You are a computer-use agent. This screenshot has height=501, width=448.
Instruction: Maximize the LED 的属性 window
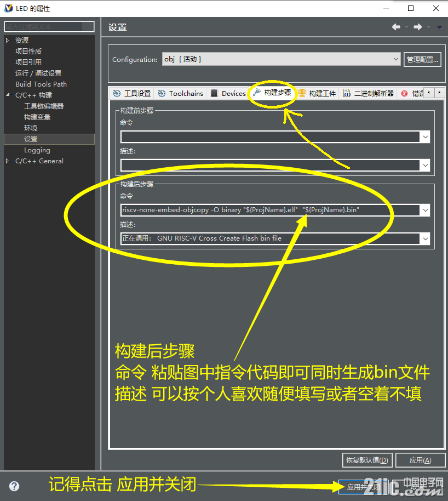(x=411, y=8)
